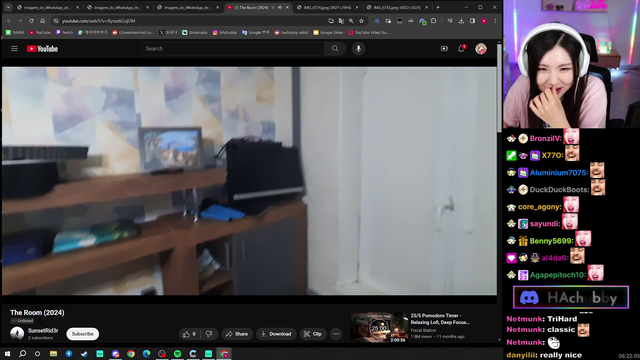The height and width of the screenshot is (360, 640).
Task: Click the YouTube search magnifier button
Action: click(335, 49)
